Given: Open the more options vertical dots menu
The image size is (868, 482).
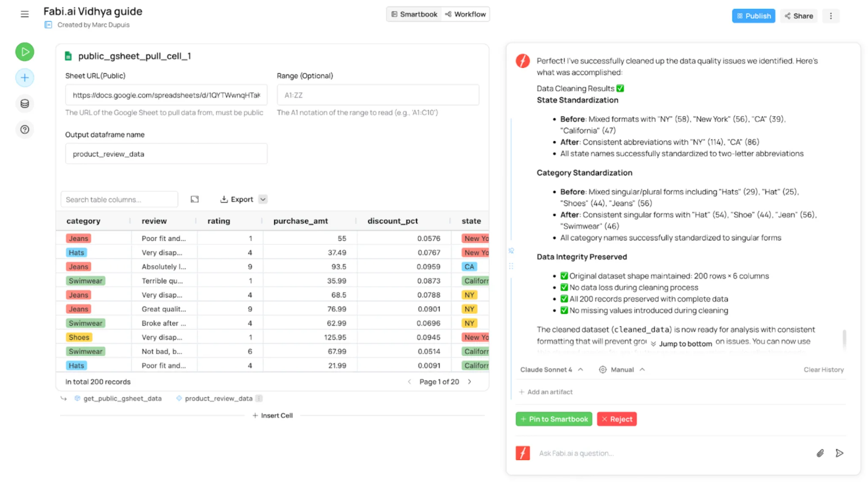Looking at the screenshot, I should tap(831, 16).
